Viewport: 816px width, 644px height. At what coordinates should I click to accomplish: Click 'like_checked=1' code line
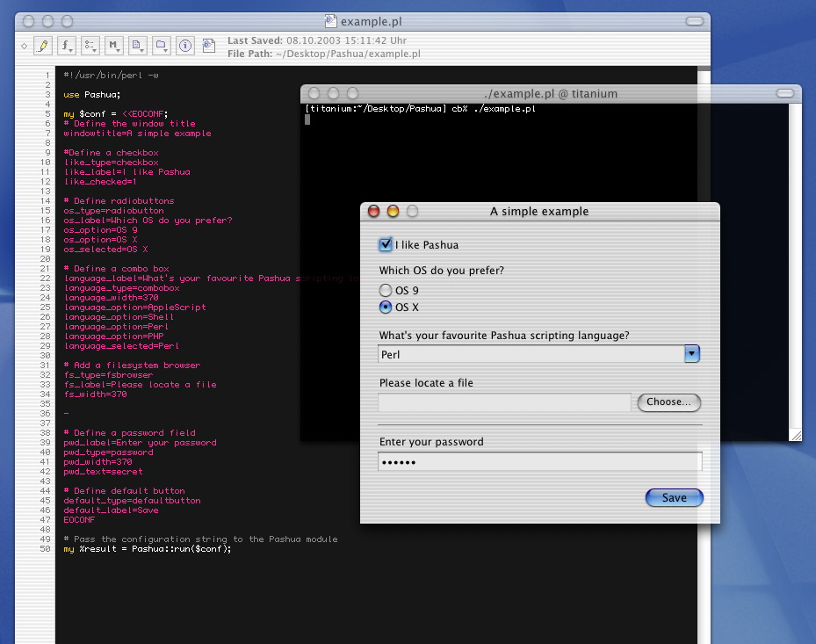100,182
